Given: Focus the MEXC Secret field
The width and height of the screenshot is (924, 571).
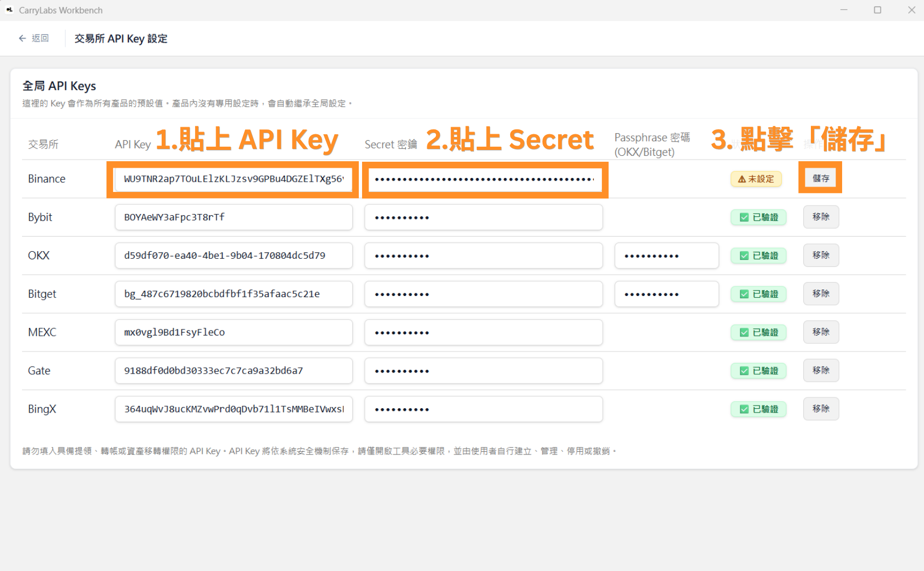Looking at the screenshot, I should pyautogui.click(x=483, y=332).
